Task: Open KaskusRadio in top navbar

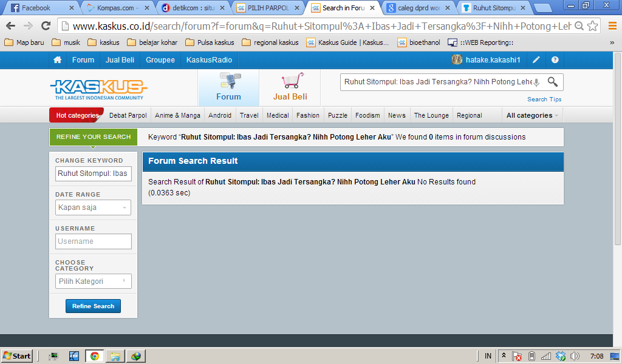Action: (209, 60)
